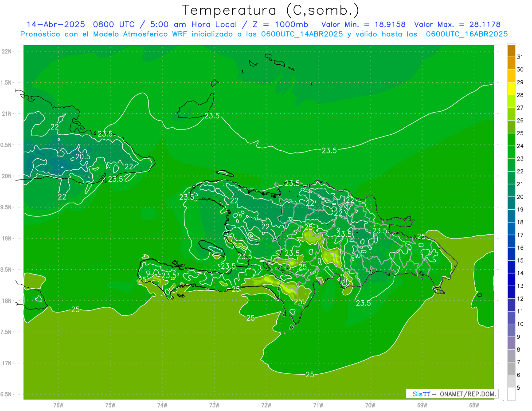Click the "22N" latitude axis label
Image resolution: width=532 pixels, height=411 pixels.
tap(7, 51)
